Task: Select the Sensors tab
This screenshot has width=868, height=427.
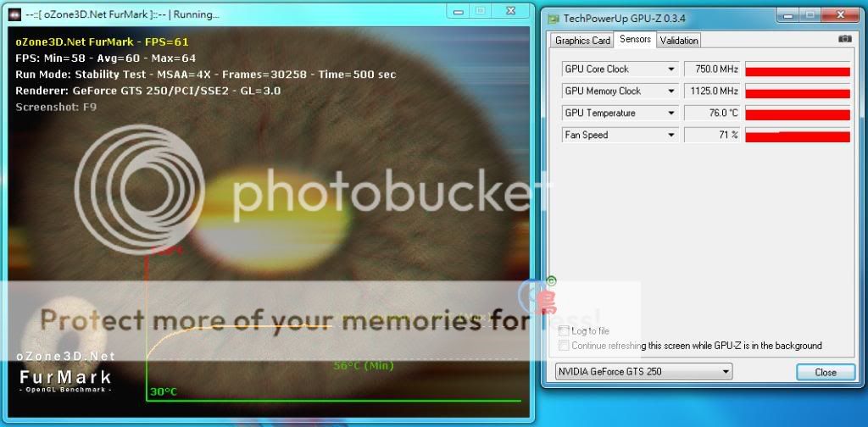Action: tap(635, 40)
